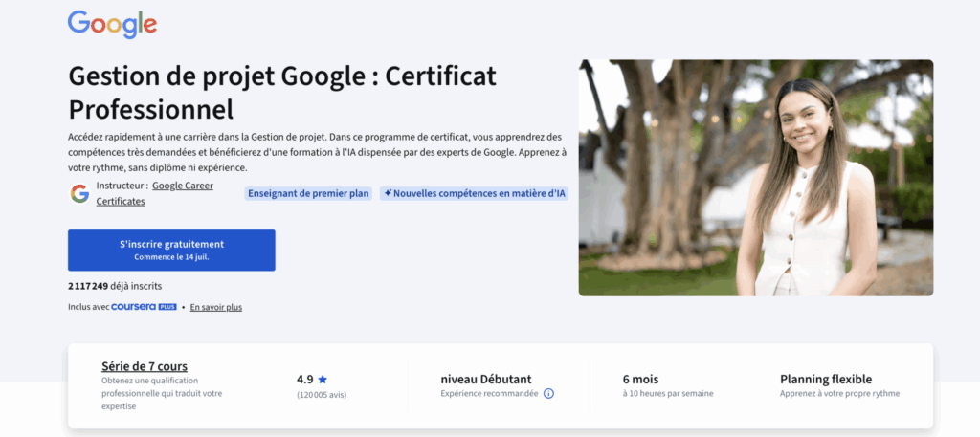This screenshot has height=437, width=980.
Task: Click the (120 005 avis) reviews count
Action: coord(322,395)
